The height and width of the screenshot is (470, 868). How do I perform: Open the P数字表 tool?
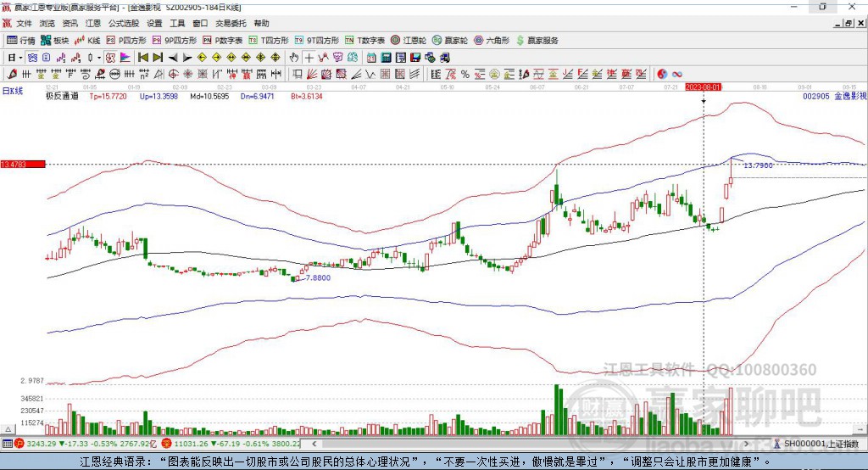[x=223, y=41]
